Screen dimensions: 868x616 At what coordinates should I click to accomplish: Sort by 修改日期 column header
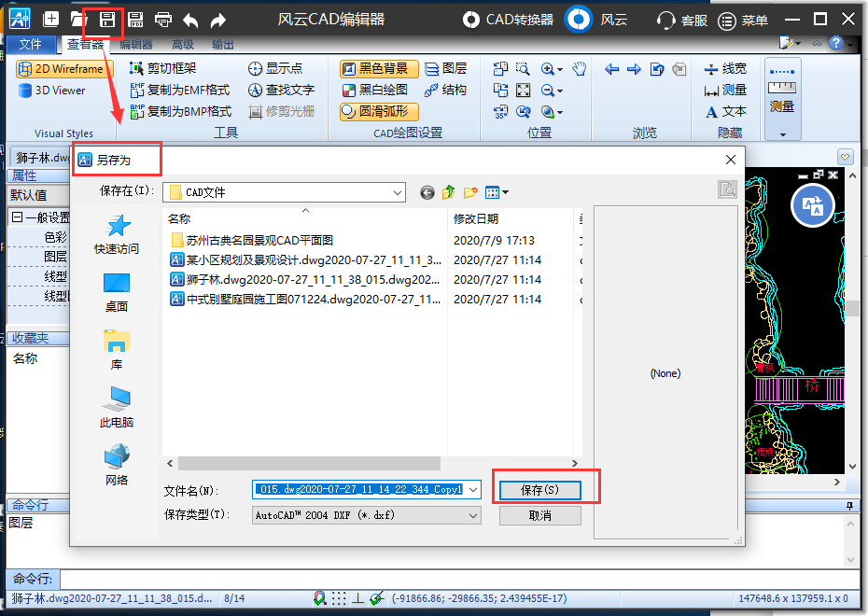click(475, 218)
